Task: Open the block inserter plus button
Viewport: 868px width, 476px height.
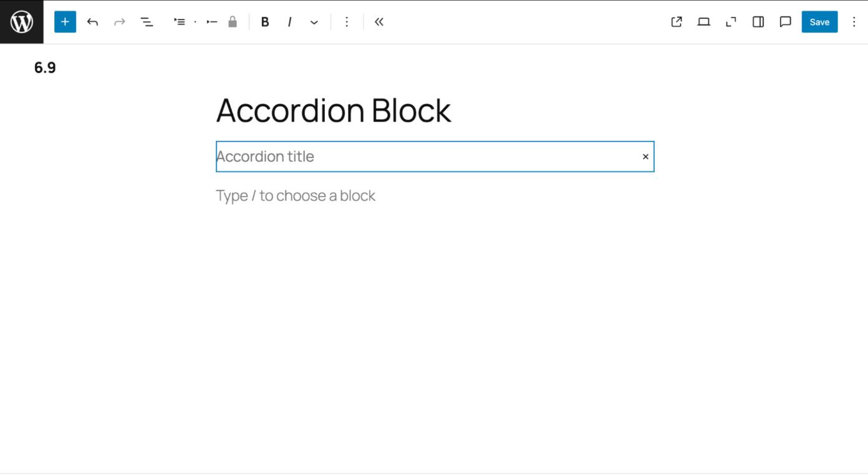Action: (x=65, y=22)
